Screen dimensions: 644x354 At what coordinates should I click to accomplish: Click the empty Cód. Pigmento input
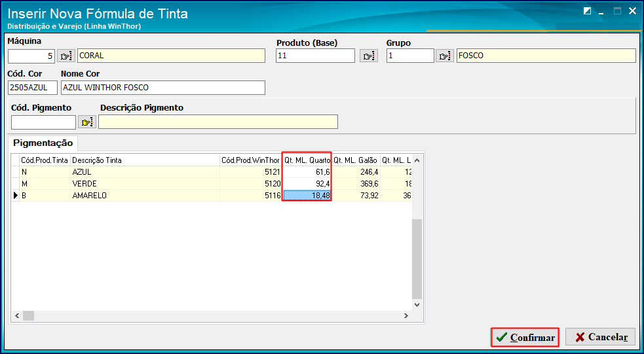(43, 122)
